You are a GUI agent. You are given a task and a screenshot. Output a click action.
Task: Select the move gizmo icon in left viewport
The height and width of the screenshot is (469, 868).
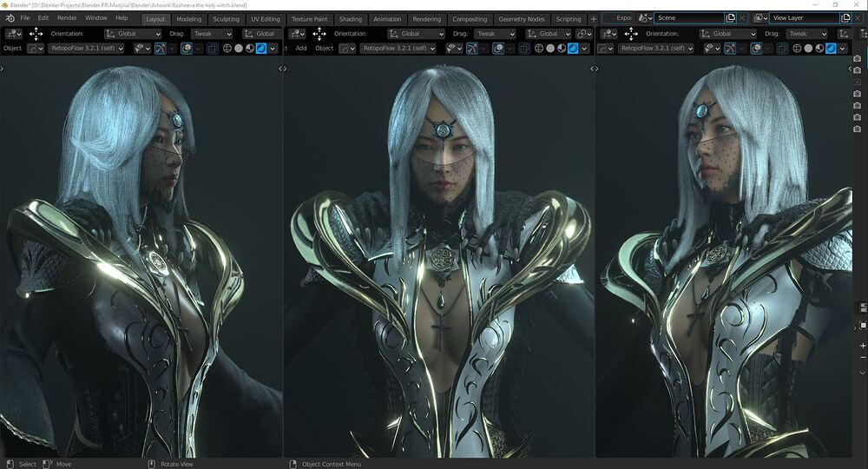36,34
